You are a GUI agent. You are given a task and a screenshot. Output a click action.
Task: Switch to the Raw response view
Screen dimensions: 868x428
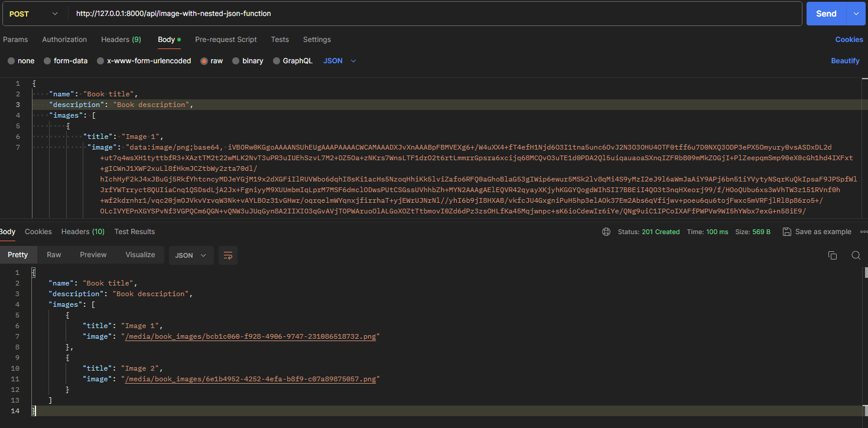point(54,255)
